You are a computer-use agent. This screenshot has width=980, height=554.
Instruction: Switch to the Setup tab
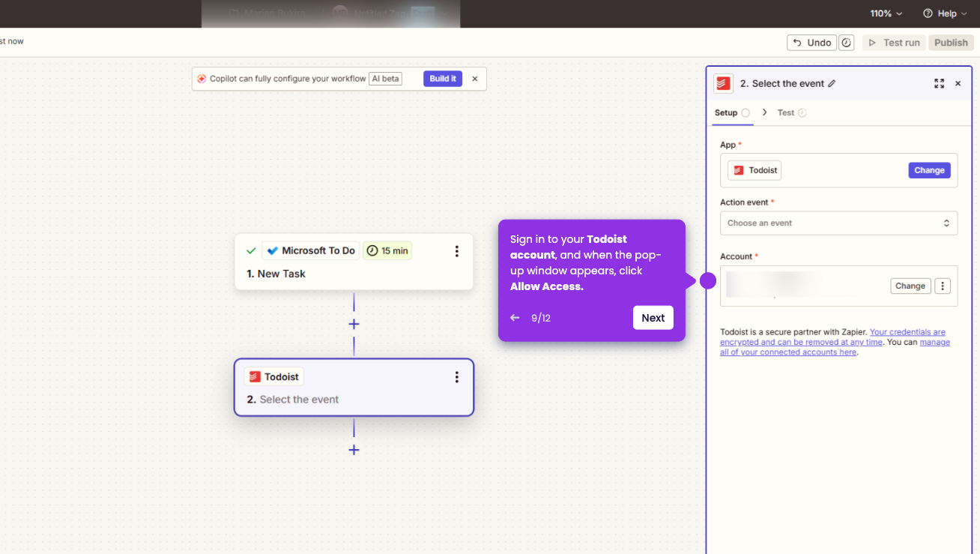coord(732,113)
